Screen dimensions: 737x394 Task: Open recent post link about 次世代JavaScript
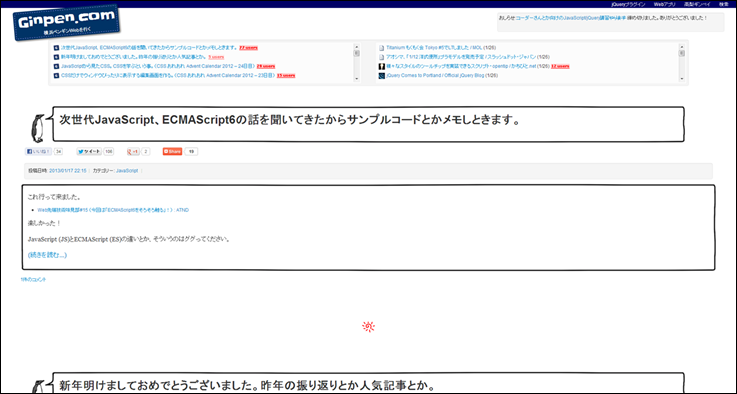149,47
